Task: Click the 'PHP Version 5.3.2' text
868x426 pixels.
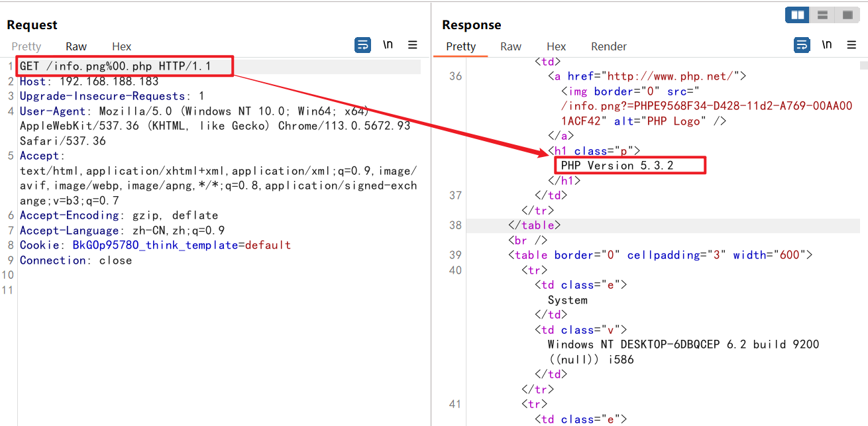Action: click(x=617, y=166)
